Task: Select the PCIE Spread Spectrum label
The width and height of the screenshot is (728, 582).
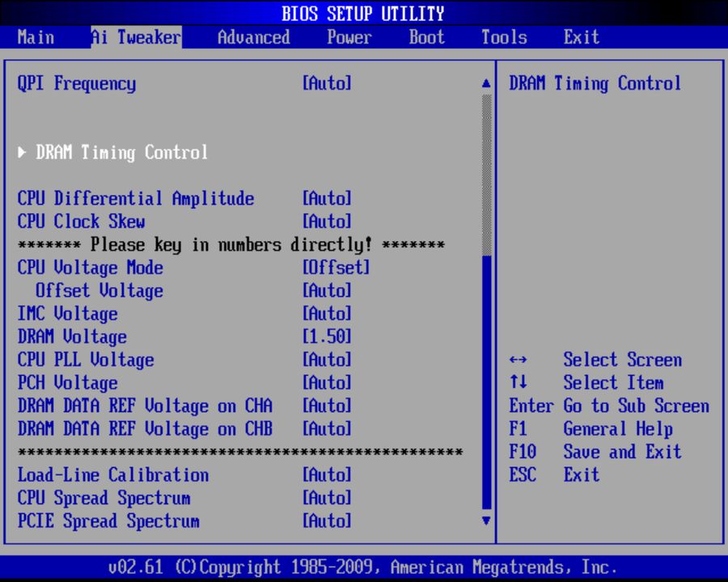Action: click(108, 521)
